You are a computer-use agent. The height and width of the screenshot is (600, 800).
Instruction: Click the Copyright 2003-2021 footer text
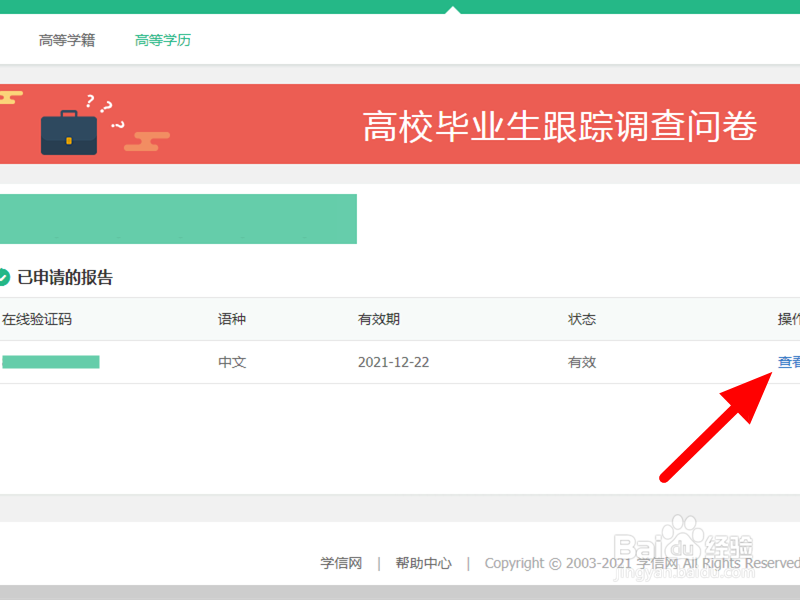[642, 563]
